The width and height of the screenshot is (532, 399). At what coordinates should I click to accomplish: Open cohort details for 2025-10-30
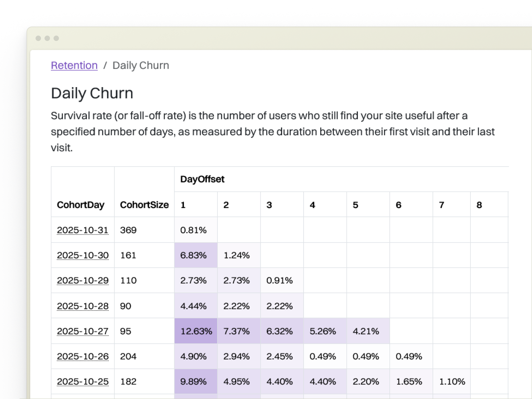click(82, 255)
